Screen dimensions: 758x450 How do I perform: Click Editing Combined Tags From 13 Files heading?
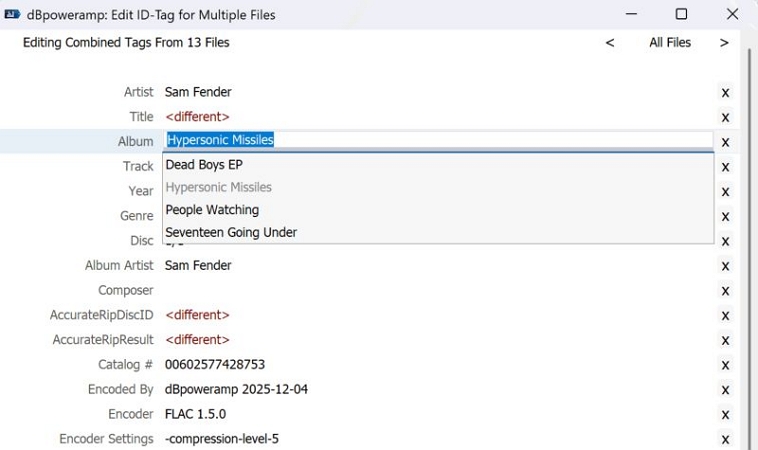(x=126, y=43)
